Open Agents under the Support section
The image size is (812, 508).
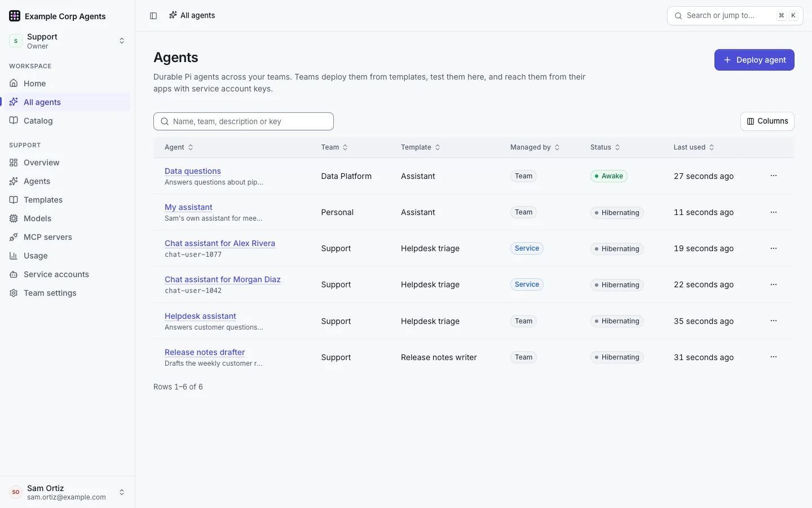tap(68, 181)
